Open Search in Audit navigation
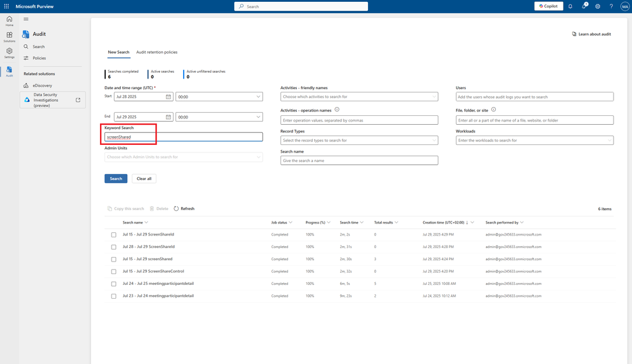 39,47
